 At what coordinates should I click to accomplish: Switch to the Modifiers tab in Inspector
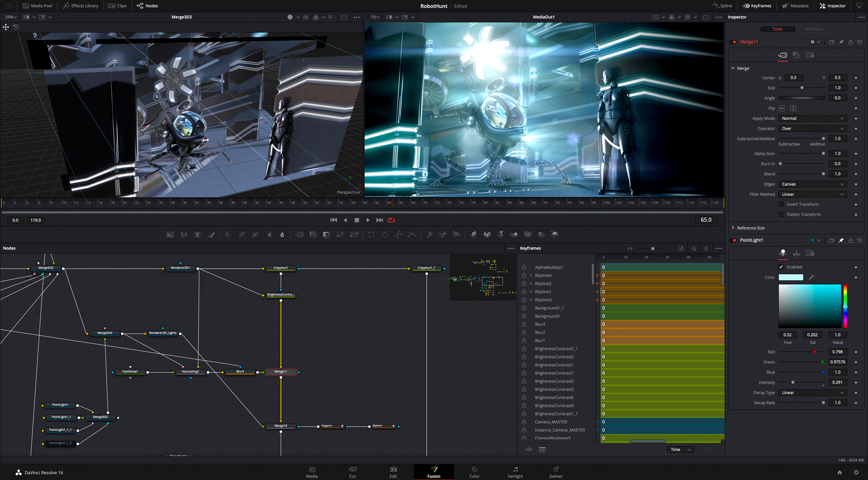(x=814, y=29)
